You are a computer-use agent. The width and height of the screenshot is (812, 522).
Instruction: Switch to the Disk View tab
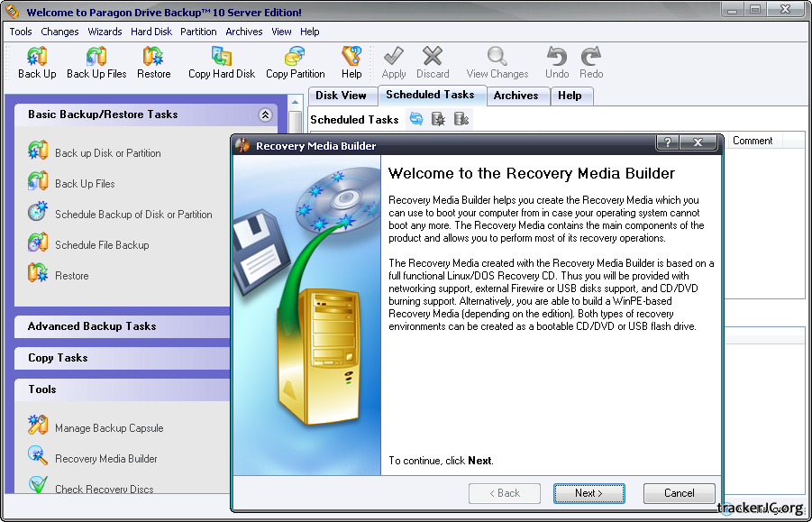point(341,96)
